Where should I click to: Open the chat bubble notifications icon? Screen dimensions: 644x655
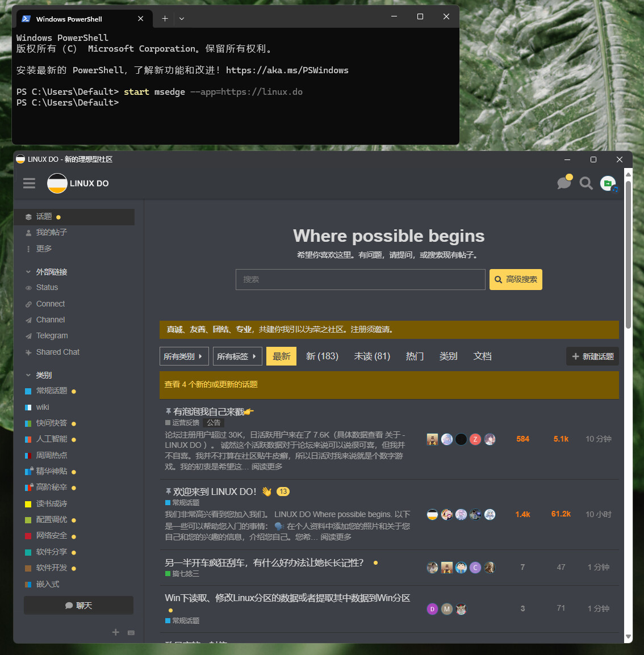(x=564, y=183)
